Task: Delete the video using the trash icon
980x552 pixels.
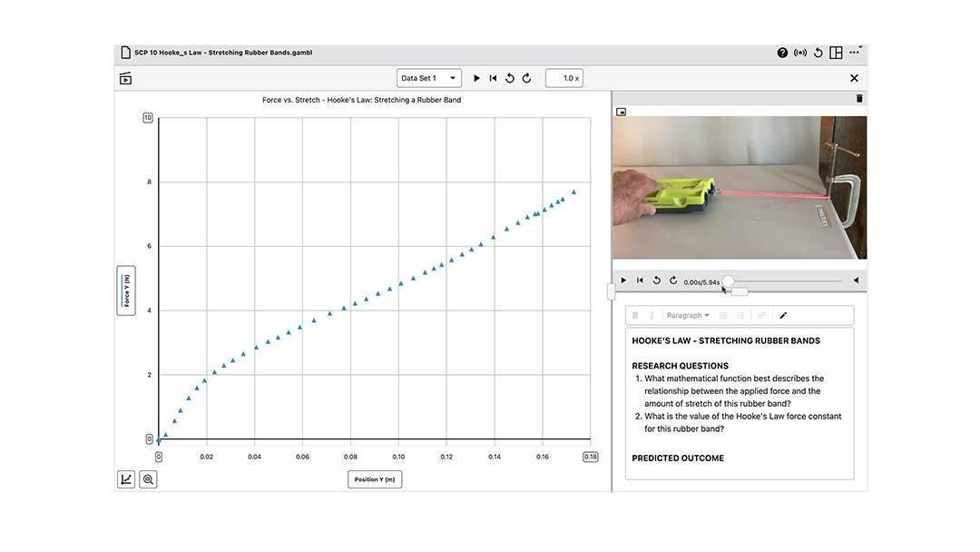Action: click(859, 98)
